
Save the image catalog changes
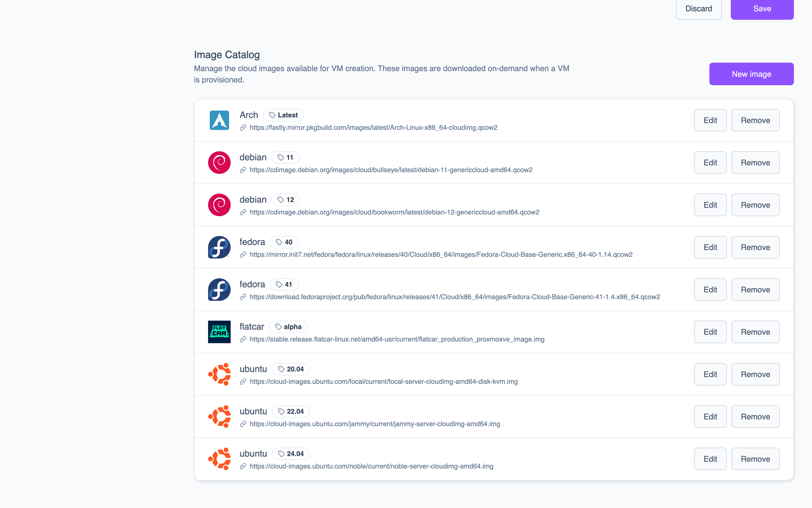[x=762, y=9]
